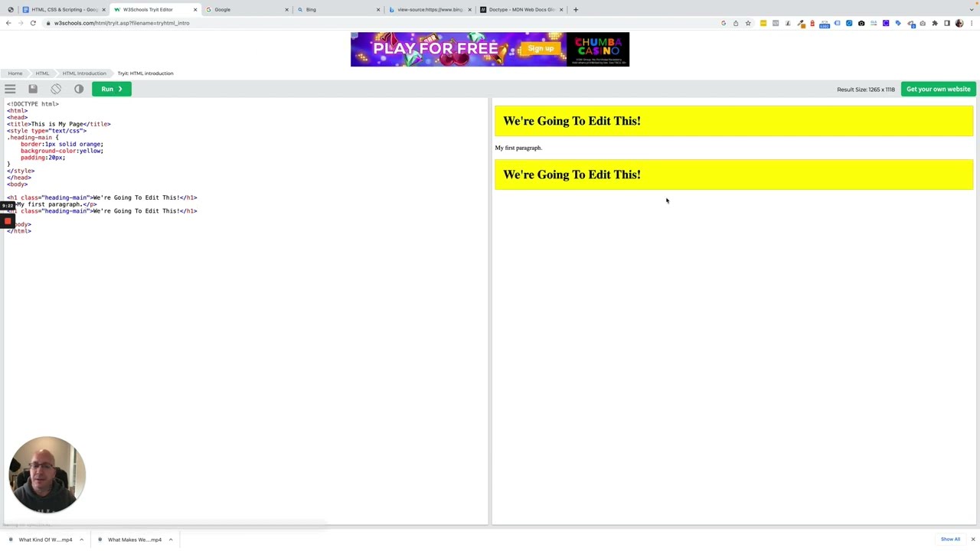Click the Chumba Casino banner ad
980x551 pixels.
coord(490,49)
